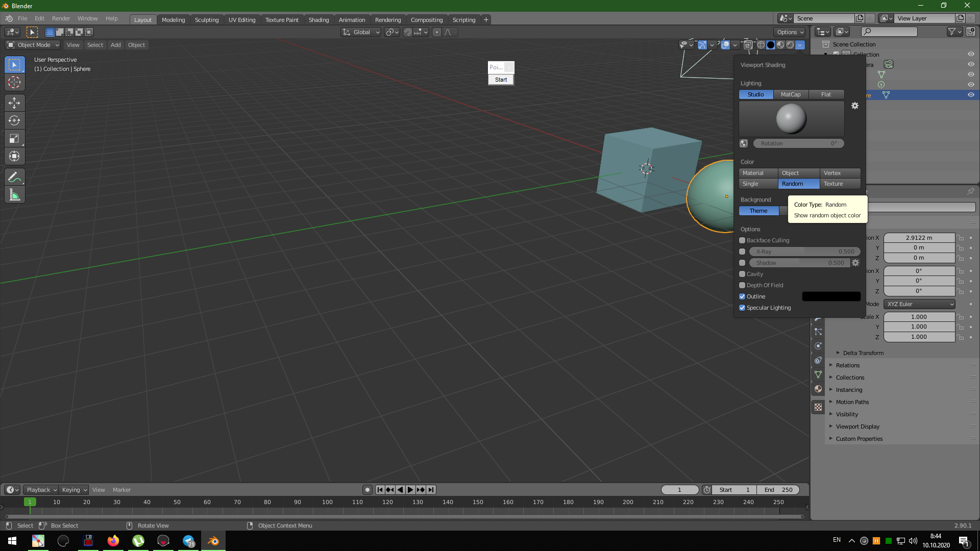This screenshot has height=551, width=980.
Task: Toggle world space lighting icon
Action: (744, 143)
